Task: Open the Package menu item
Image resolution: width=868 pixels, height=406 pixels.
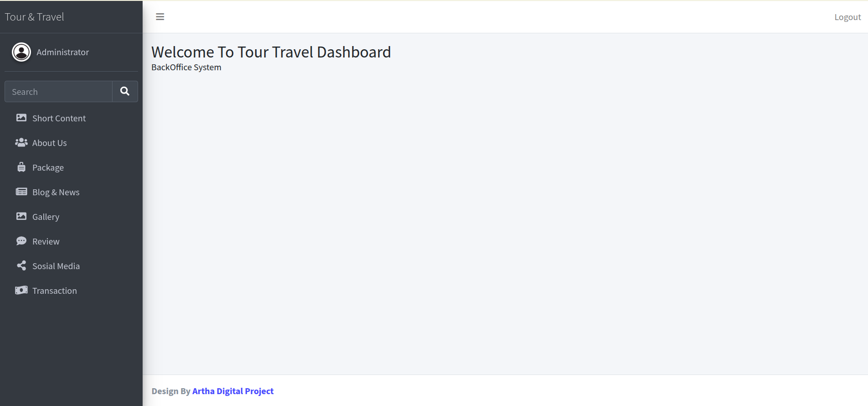Action: [48, 167]
